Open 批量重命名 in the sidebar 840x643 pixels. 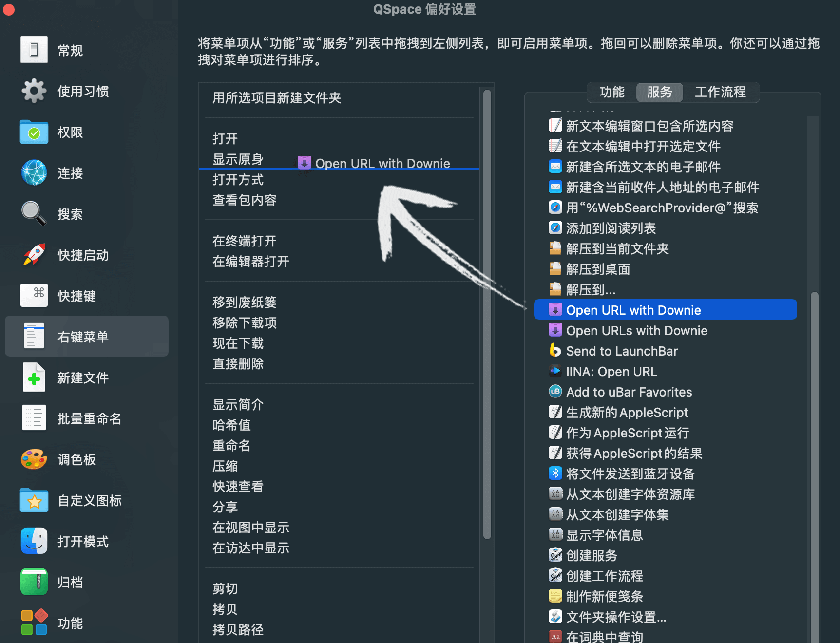(89, 418)
